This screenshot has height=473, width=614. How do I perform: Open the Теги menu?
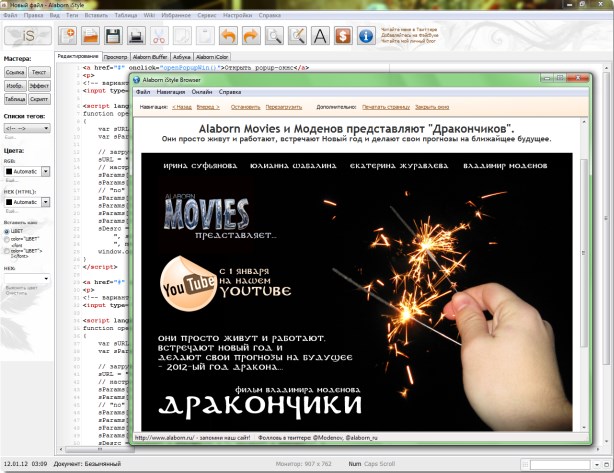72,15
